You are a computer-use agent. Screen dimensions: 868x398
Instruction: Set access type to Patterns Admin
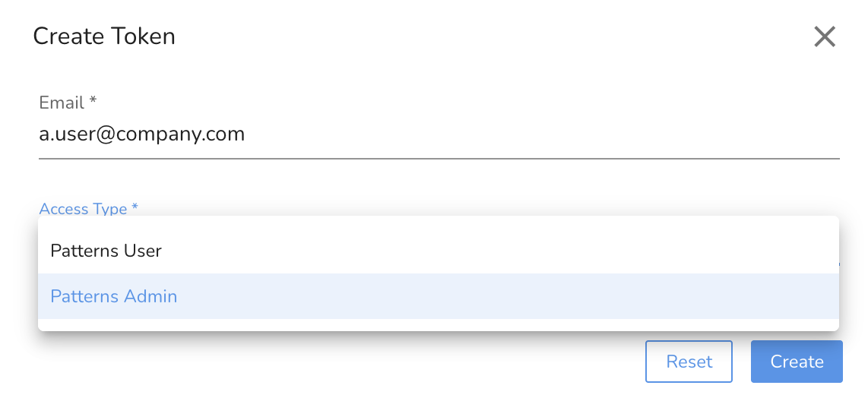point(439,296)
